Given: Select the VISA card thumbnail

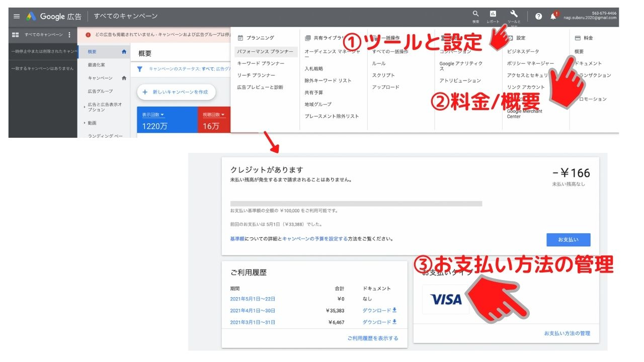Looking at the screenshot, I should tap(445, 298).
